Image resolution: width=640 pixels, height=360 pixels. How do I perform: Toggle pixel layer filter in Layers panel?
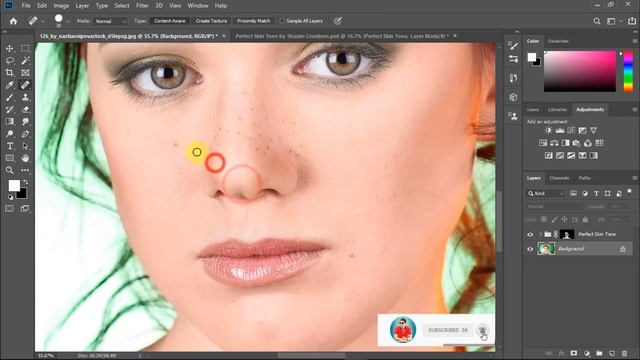[x=573, y=193]
